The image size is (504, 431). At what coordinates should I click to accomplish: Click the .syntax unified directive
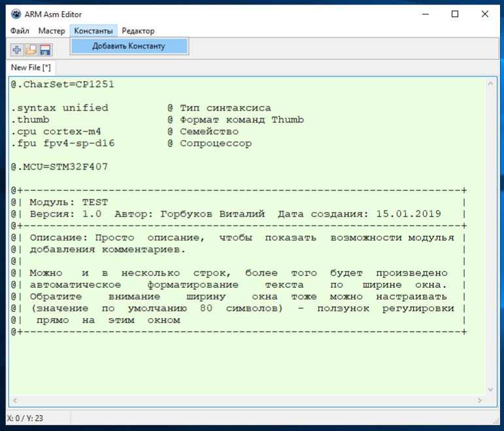coord(59,108)
